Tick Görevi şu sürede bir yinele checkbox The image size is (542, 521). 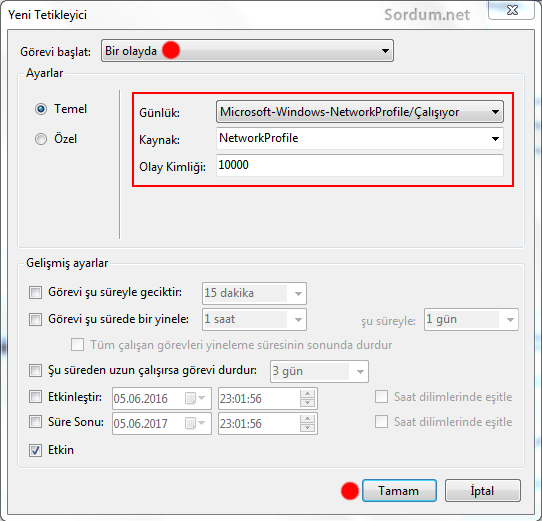coord(35,319)
